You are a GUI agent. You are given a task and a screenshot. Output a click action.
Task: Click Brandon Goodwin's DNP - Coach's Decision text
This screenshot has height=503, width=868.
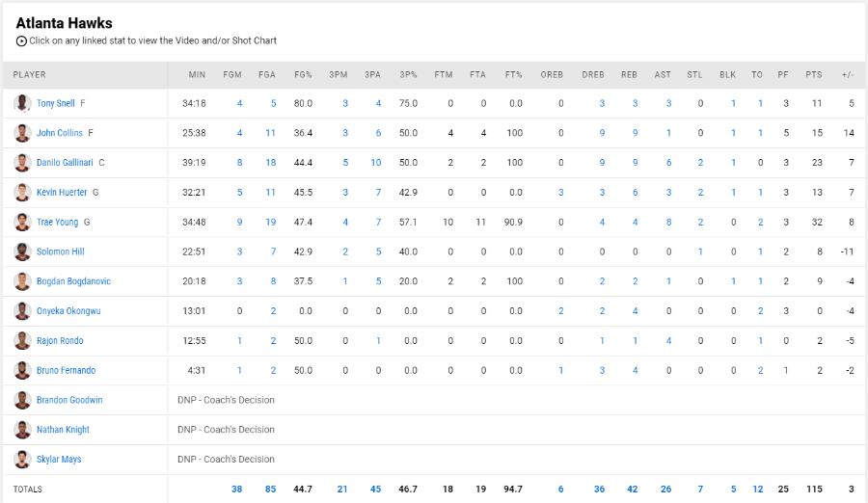coord(226,400)
